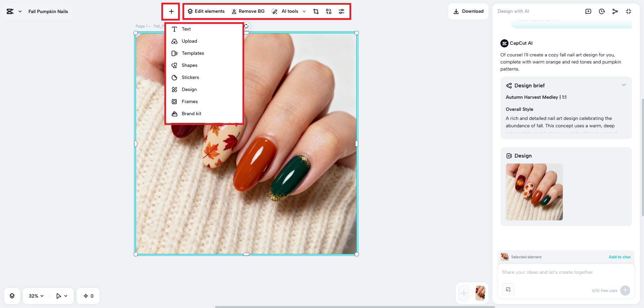
Task: Open the Replace element tool
Action: [x=328, y=11]
